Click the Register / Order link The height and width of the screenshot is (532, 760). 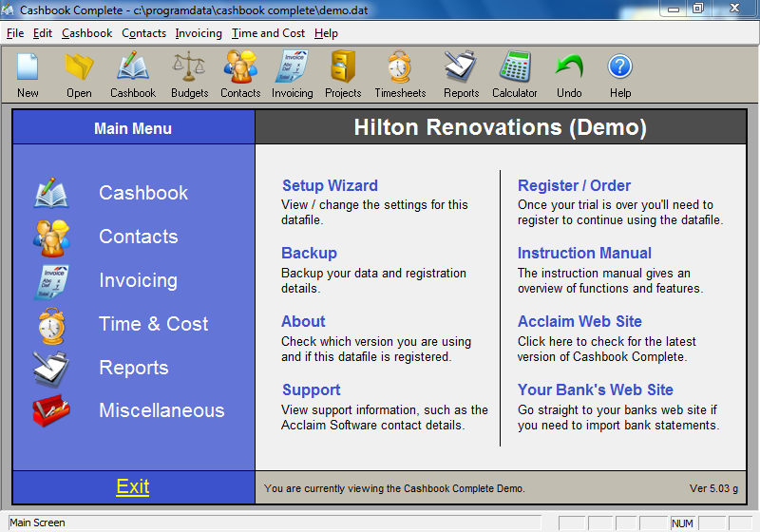pyautogui.click(x=575, y=185)
